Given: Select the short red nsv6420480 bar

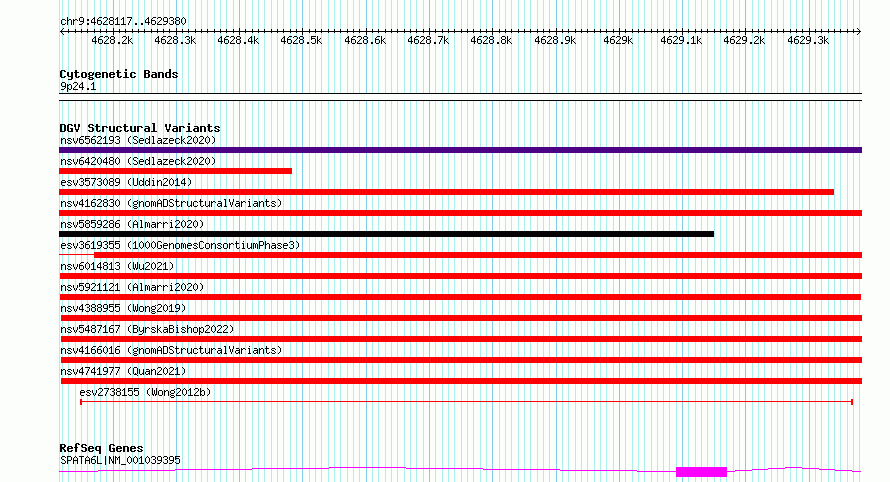Looking at the screenshot, I should (x=175, y=171).
